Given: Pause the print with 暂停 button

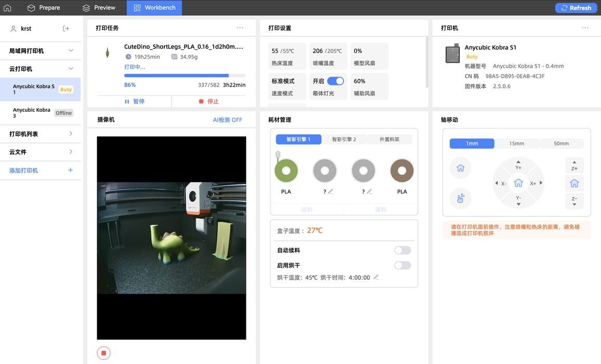Looking at the screenshot, I should [x=134, y=101].
